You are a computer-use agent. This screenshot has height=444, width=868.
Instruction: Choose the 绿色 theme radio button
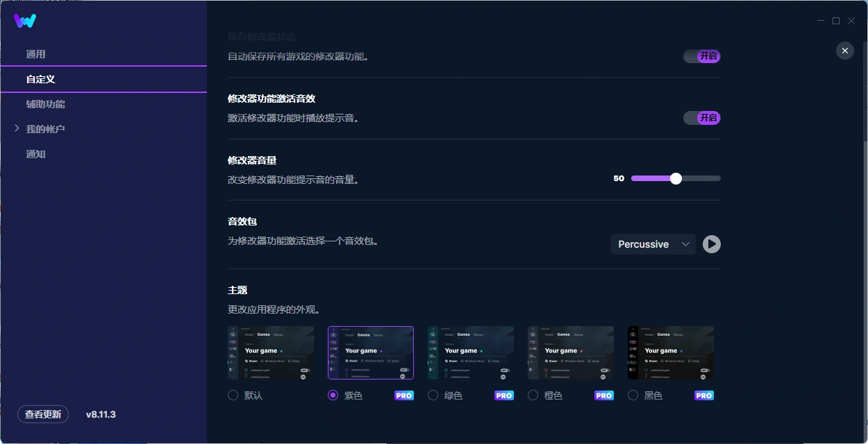[x=433, y=395]
